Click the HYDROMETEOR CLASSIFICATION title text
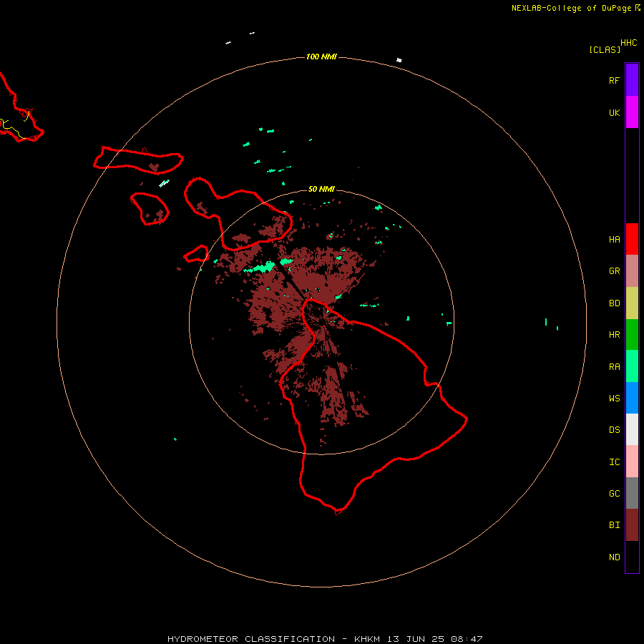644x644 pixels. 251,639
